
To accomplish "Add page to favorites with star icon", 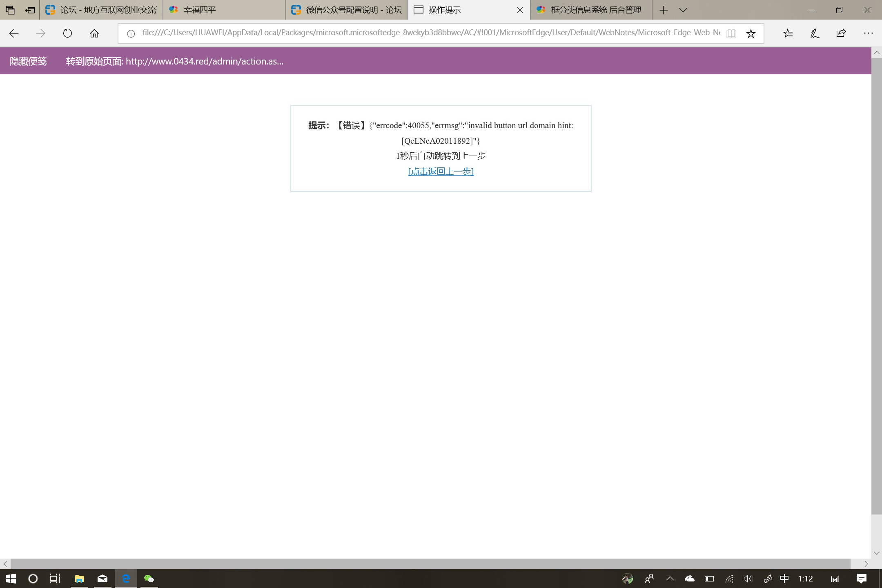I will (751, 33).
